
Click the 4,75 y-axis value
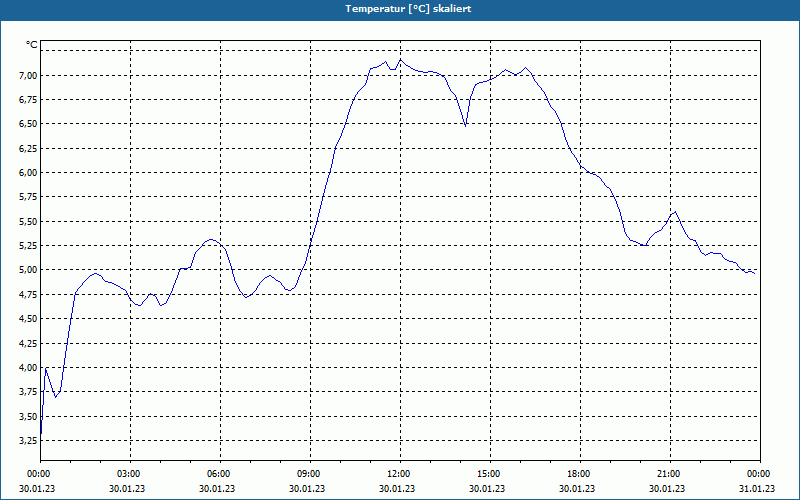click(x=28, y=294)
